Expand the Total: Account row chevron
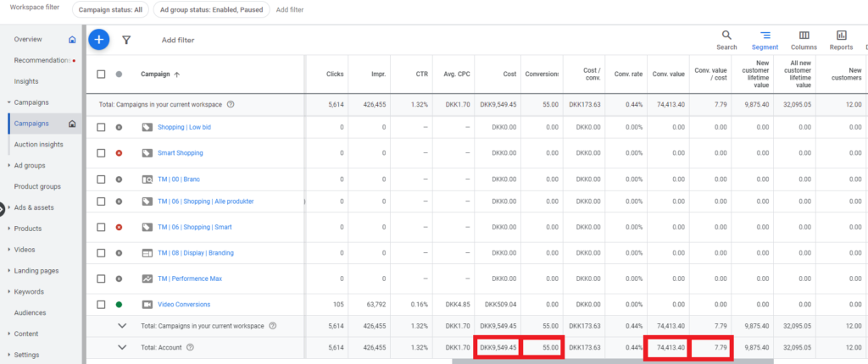This screenshot has width=868, height=364. tap(122, 347)
